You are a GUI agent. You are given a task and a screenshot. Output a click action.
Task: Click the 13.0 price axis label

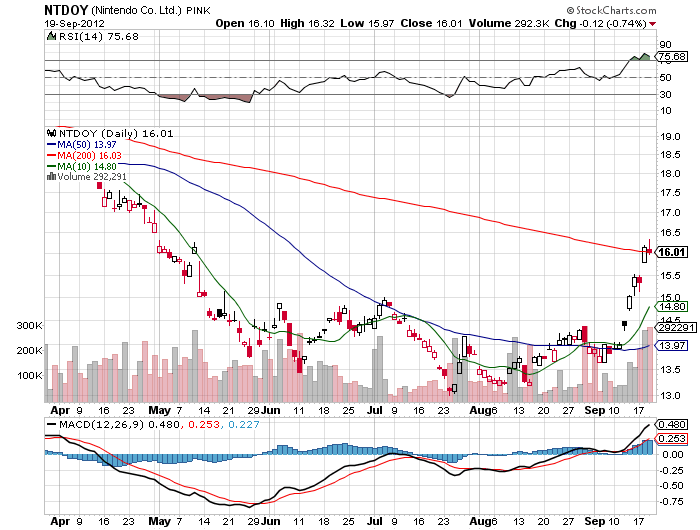coord(670,395)
